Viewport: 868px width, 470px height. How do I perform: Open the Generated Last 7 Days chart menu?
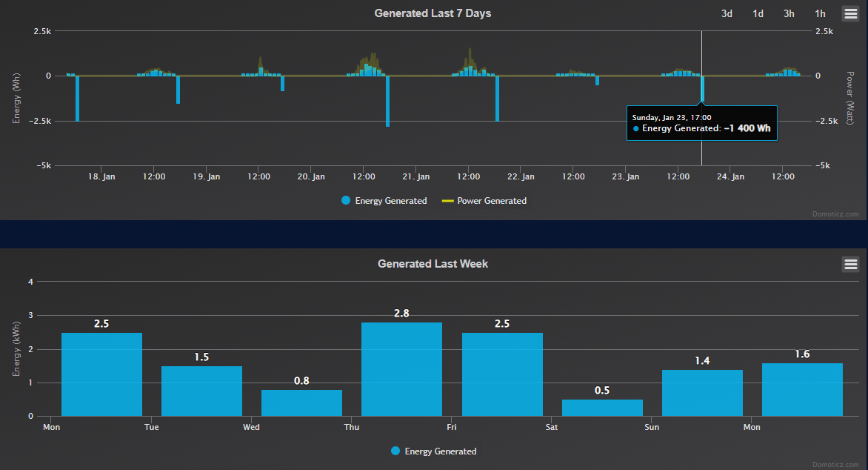[x=850, y=13]
